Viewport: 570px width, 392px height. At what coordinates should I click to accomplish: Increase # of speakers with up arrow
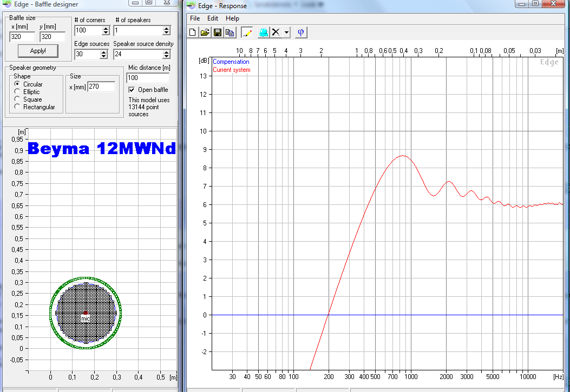pos(167,28)
